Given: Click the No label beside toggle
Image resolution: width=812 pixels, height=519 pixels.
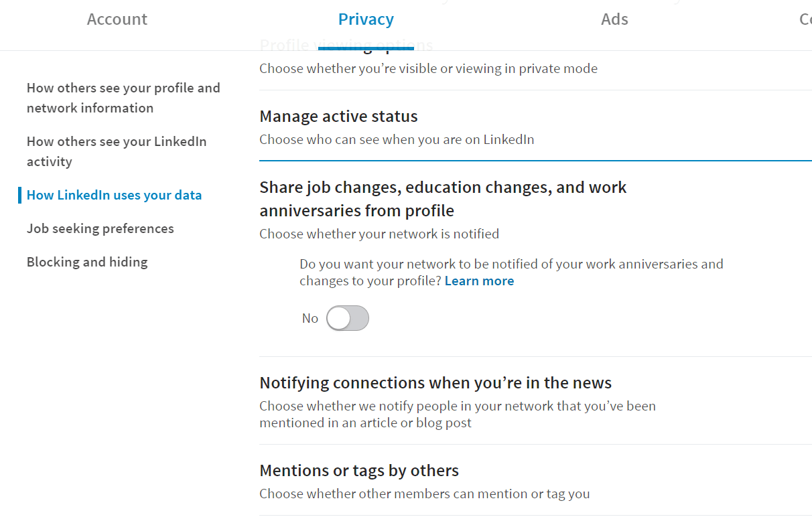Looking at the screenshot, I should tap(310, 319).
